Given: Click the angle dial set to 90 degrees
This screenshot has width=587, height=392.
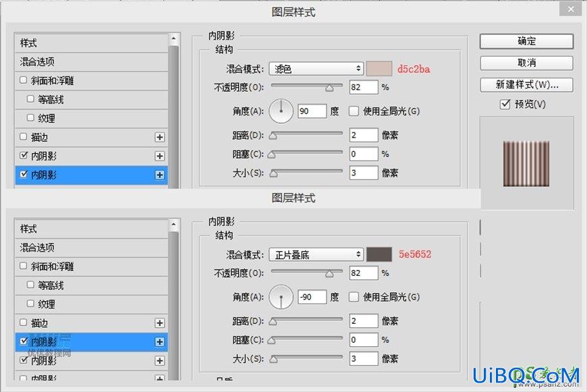Looking at the screenshot, I should click(x=281, y=111).
